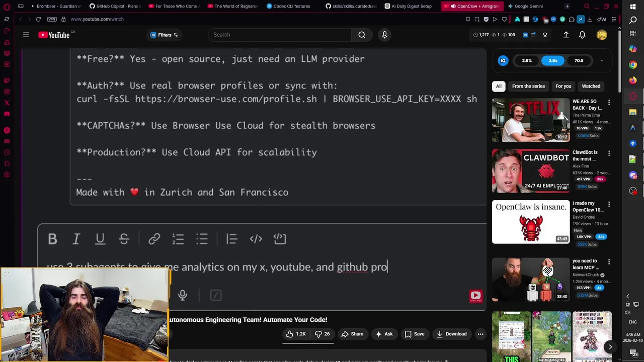Insert a link with the chain icon
The width and height of the screenshot is (644, 362).
point(154,239)
